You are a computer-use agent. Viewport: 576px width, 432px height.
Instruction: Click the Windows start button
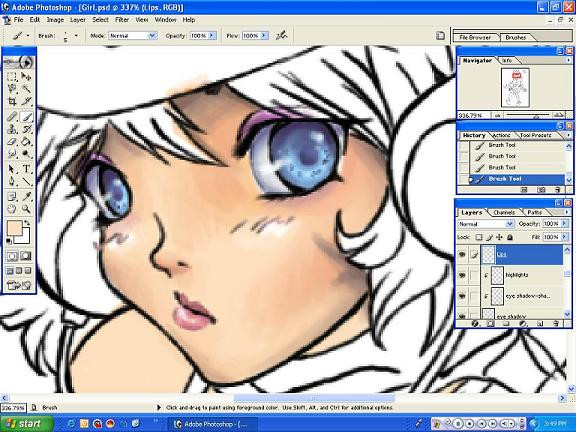click(x=26, y=424)
